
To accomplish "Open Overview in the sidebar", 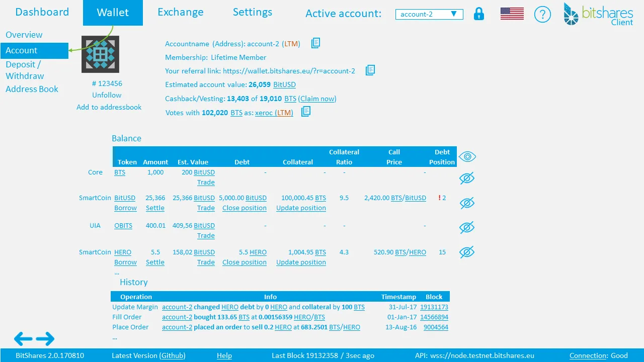I will 24,35.
